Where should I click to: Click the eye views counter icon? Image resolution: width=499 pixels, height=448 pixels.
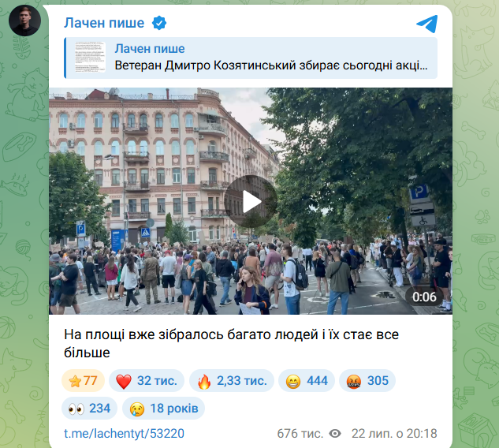335,433
